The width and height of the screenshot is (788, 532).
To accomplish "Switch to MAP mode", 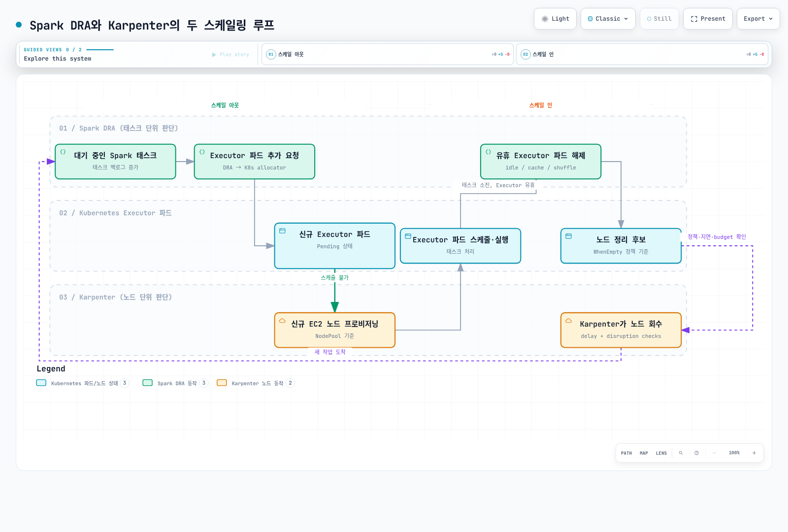I will [x=644, y=453].
